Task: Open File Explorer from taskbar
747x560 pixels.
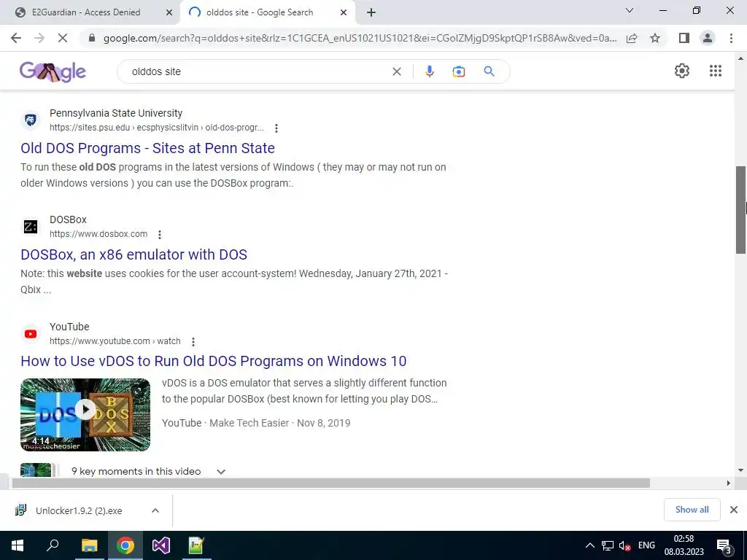Action: point(89,545)
